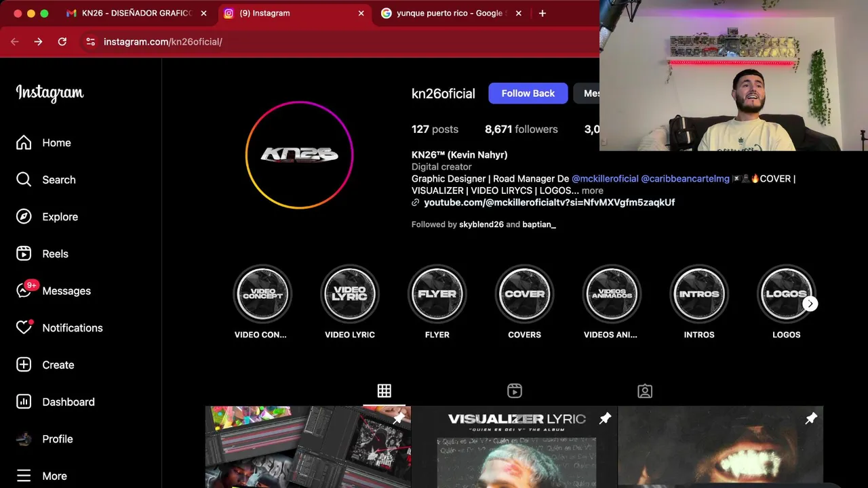The height and width of the screenshot is (488, 868).
Task: Open the Dashboard chart item
Action: [55, 402]
